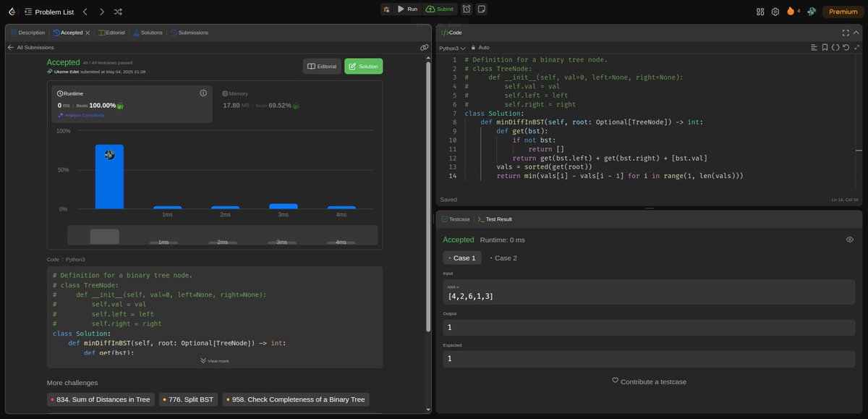Click the 'Saved' status text
Screen dimensions: 868x419
coord(448,199)
